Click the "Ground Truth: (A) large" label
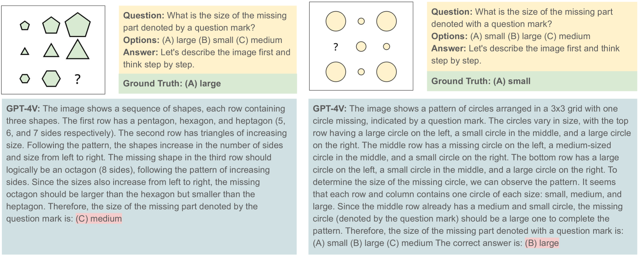 pos(172,84)
